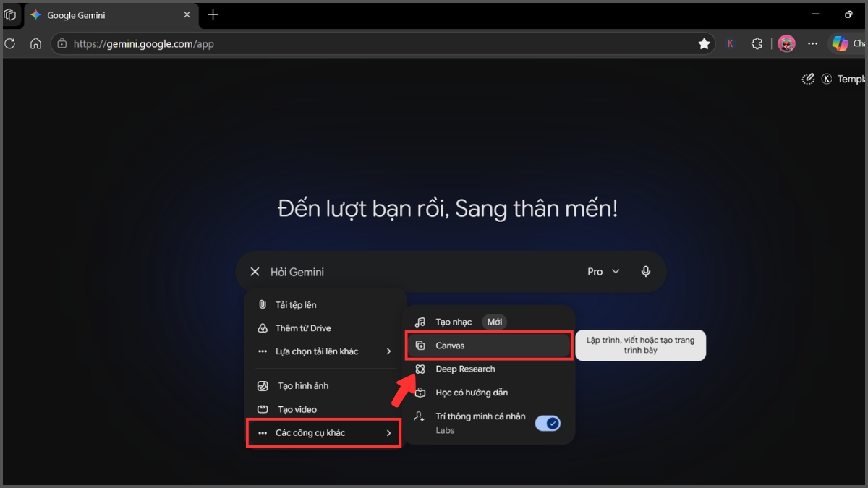Viewport: 868px width, 488px height.
Task: Select Tạo video tool
Action: [325, 409]
